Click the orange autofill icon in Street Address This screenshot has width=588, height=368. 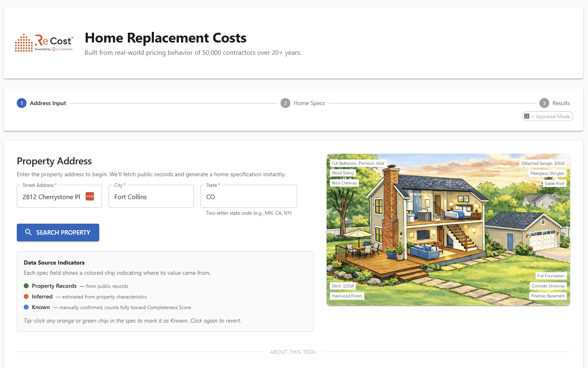click(x=89, y=196)
